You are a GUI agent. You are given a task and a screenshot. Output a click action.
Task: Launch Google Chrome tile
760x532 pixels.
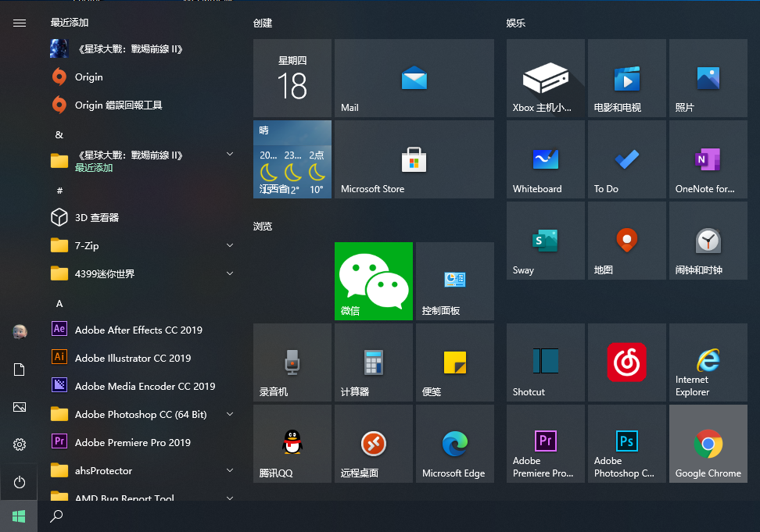point(708,443)
